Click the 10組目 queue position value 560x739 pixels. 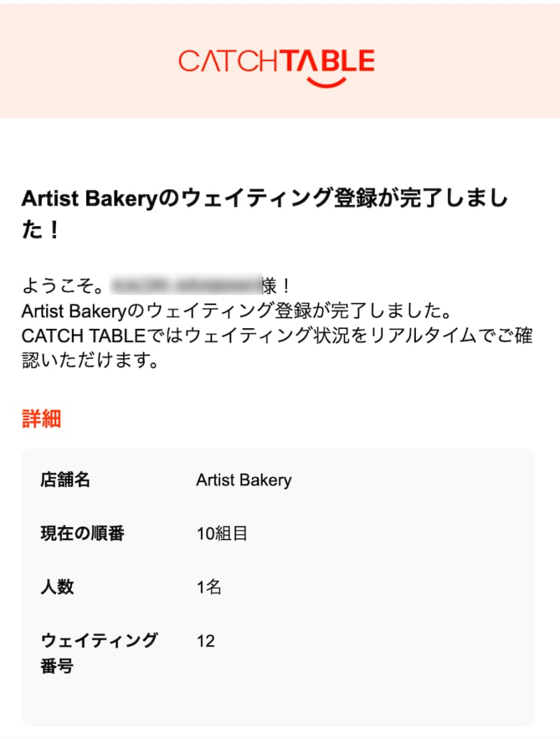click(222, 534)
